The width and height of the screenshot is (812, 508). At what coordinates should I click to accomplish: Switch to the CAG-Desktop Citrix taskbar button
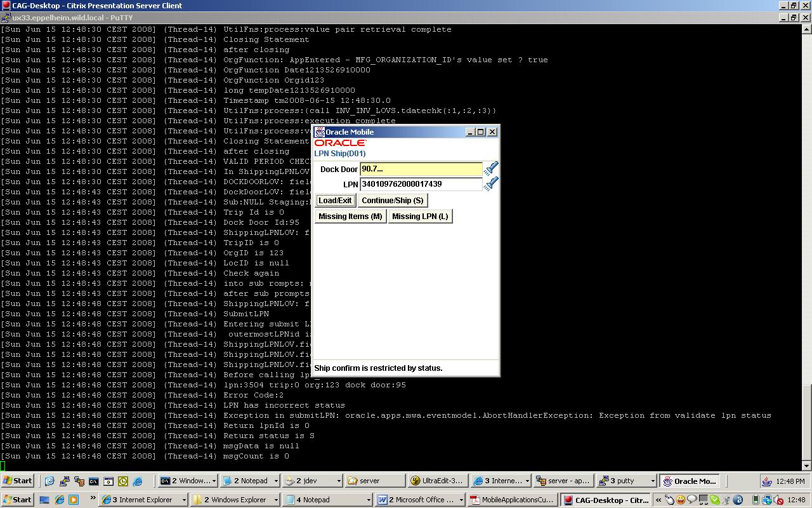(x=606, y=500)
